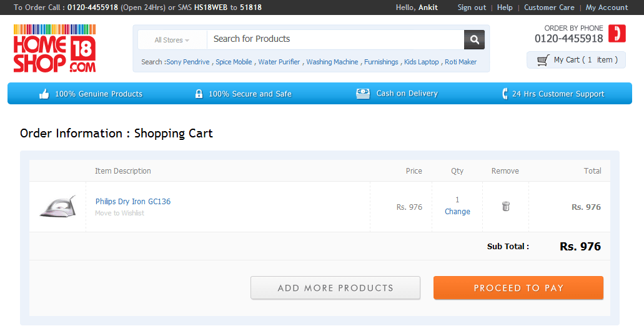644x336 pixels.
Task: Click 24 Hrs Customer Support text
Action: point(558,94)
